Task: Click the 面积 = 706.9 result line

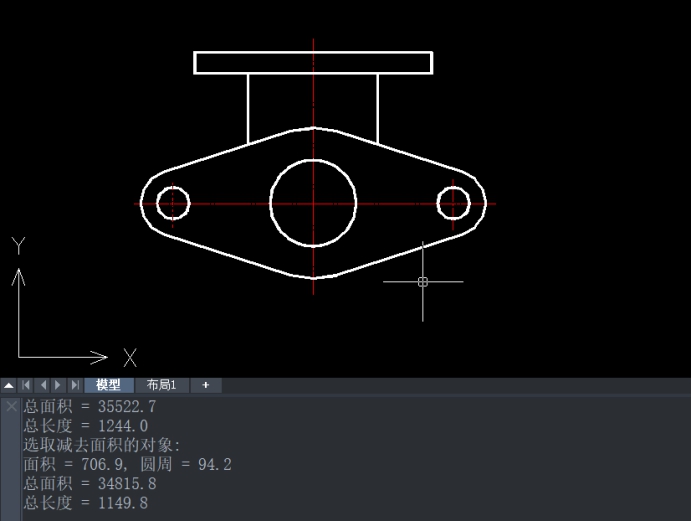Action: point(127,464)
